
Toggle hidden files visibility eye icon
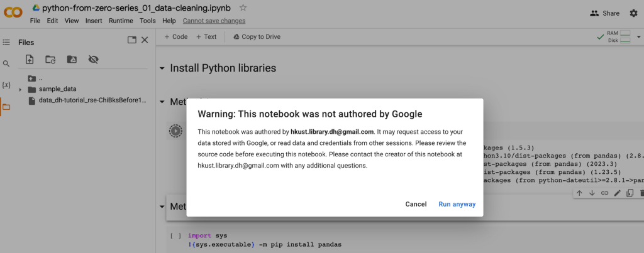click(93, 60)
